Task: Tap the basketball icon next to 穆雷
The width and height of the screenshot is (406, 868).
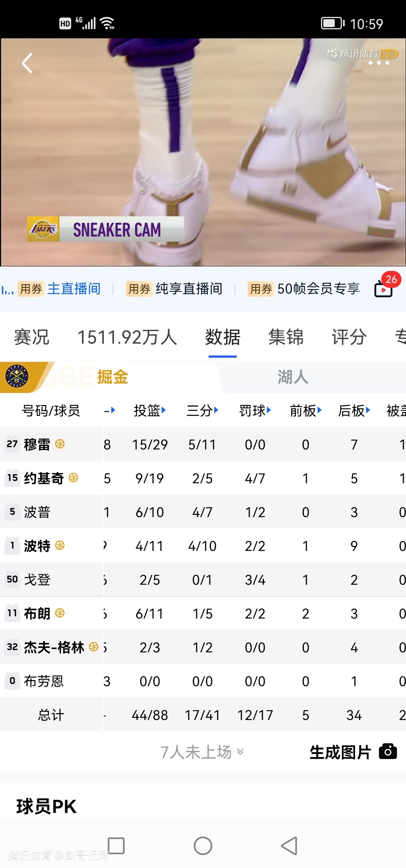Action: pyautogui.click(x=60, y=444)
